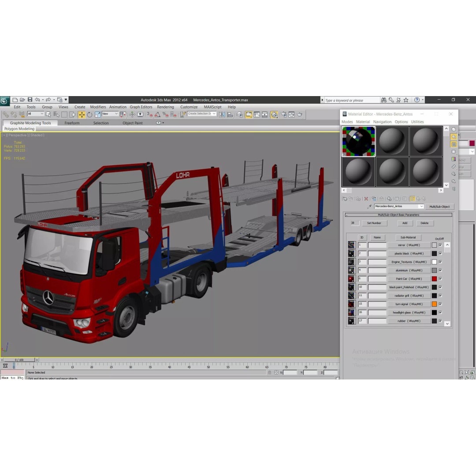476x476 pixels.
Task: Toggle the On/Off checkbox for turn signal
Action: (x=440, y=304)
